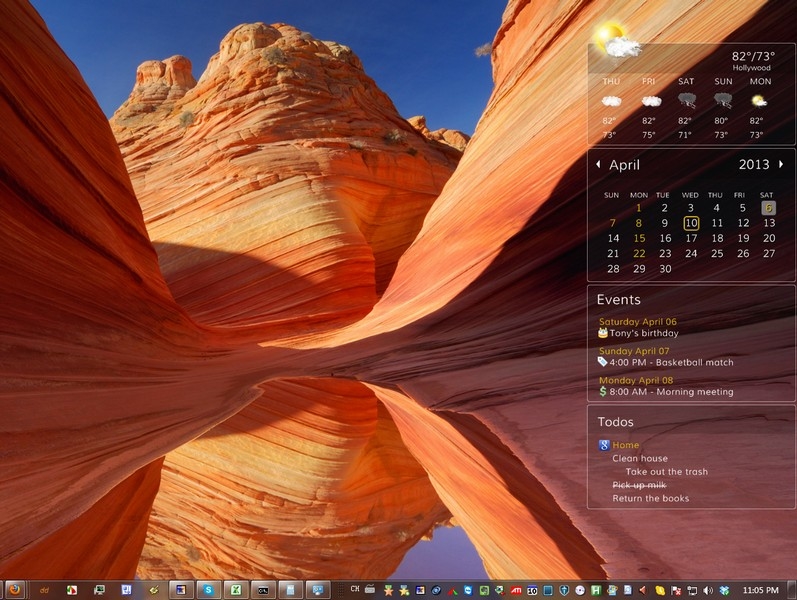Click the Hollywood location label
Viewport: 797px width, 600px height.
(751, 68)
